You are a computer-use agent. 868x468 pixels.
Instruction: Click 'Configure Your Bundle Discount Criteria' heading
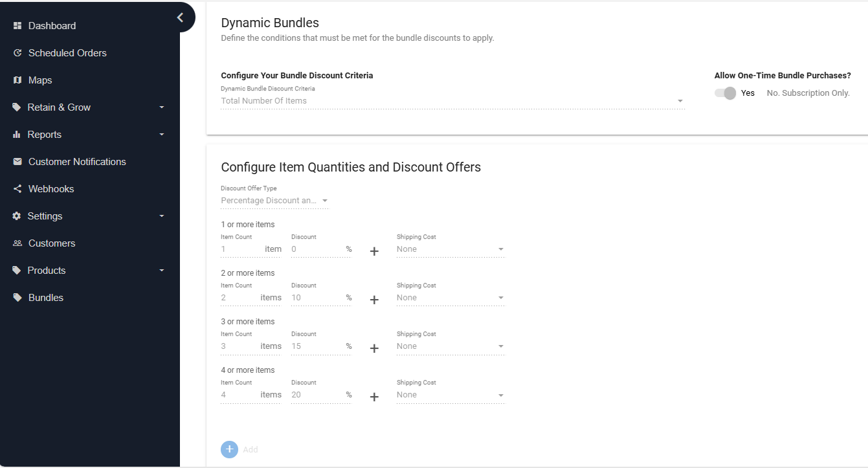tap(297, 76)
